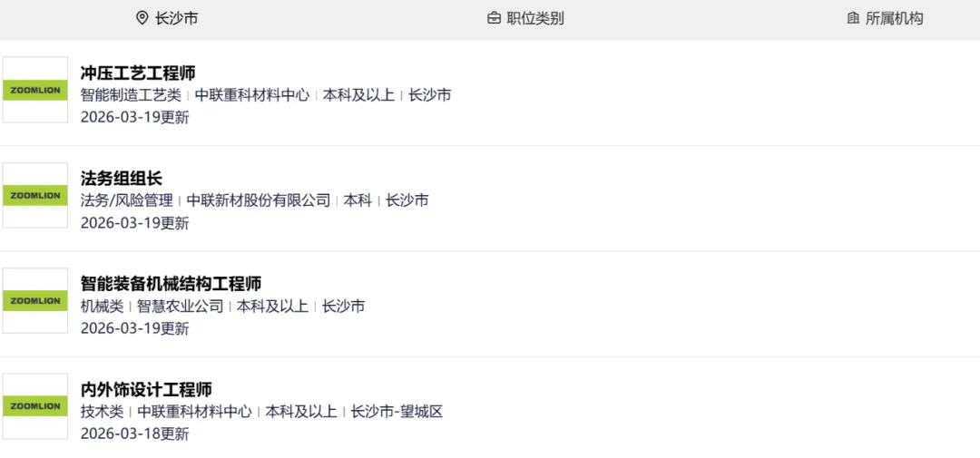
Task: Click Zoomlion logo beside 法务组组长
Action: click(35, 195)
